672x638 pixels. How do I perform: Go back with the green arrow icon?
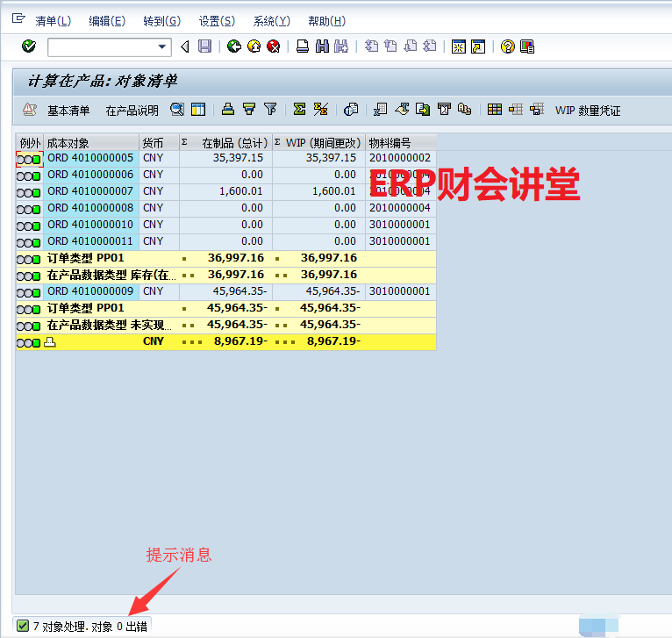(x=233, y=47)
